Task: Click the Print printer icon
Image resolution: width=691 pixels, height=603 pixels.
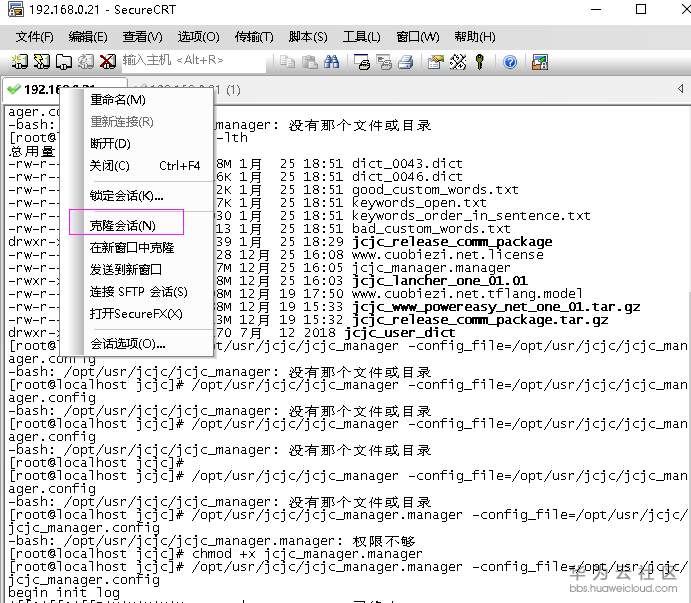Action: 405,62
